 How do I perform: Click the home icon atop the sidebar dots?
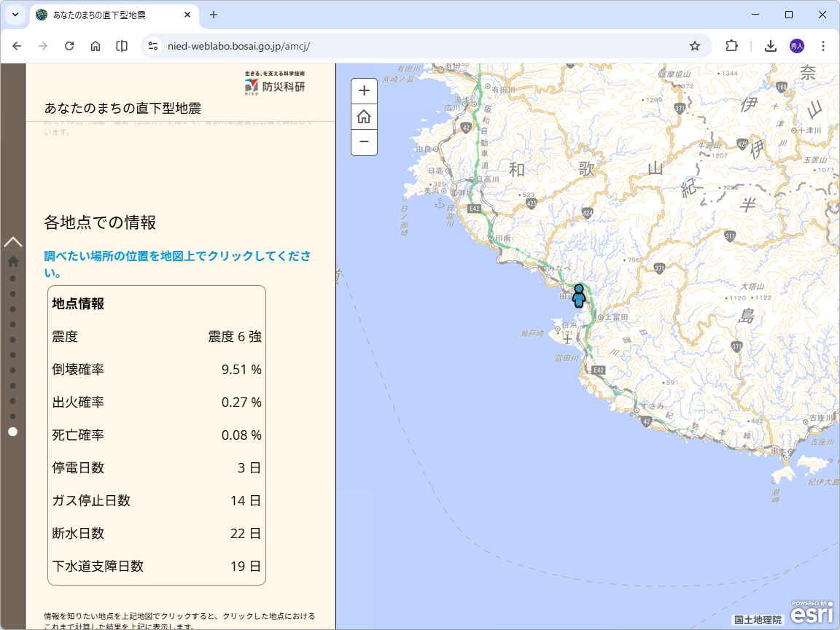(13, 260)
